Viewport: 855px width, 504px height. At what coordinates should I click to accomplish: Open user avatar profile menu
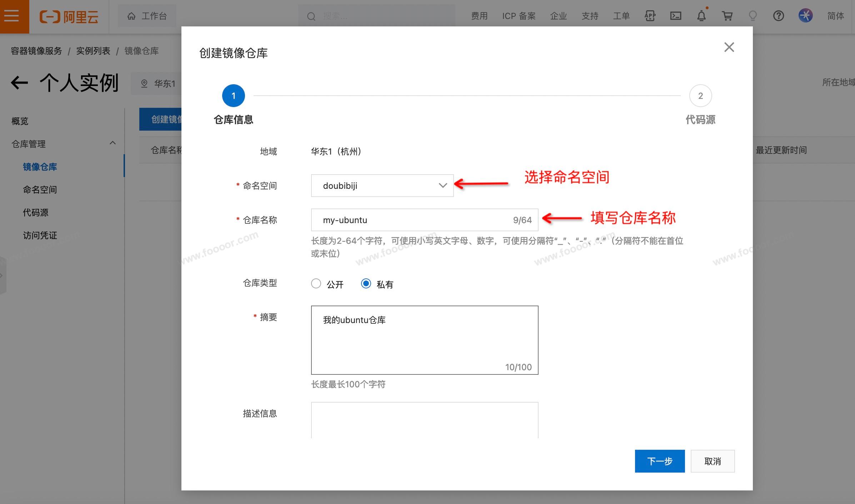[805, 16]
